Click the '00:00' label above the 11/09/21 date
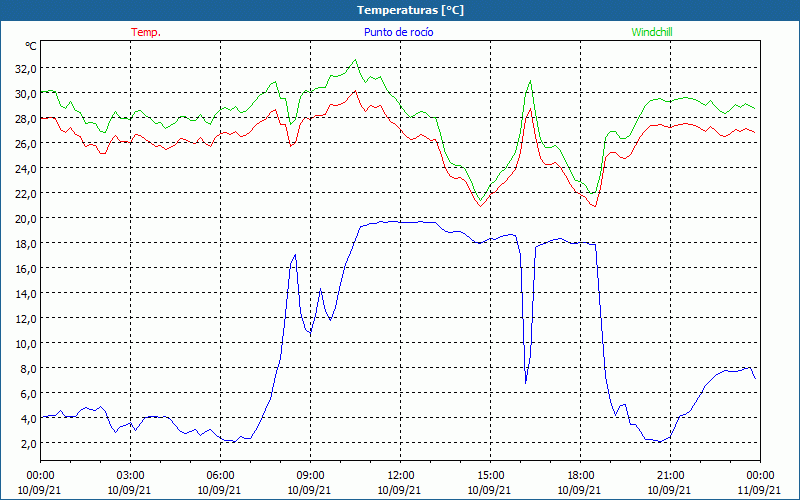Screen dimensions: 800x500 coord(760,476)
